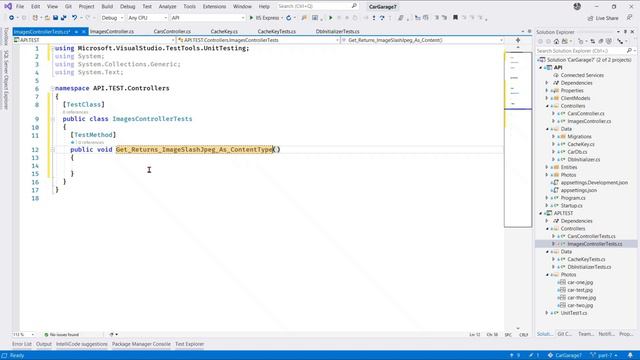This screenshot has width=640, height=360.
Task: Expand UnitTest1.cs node
Action: pos(547,313)
